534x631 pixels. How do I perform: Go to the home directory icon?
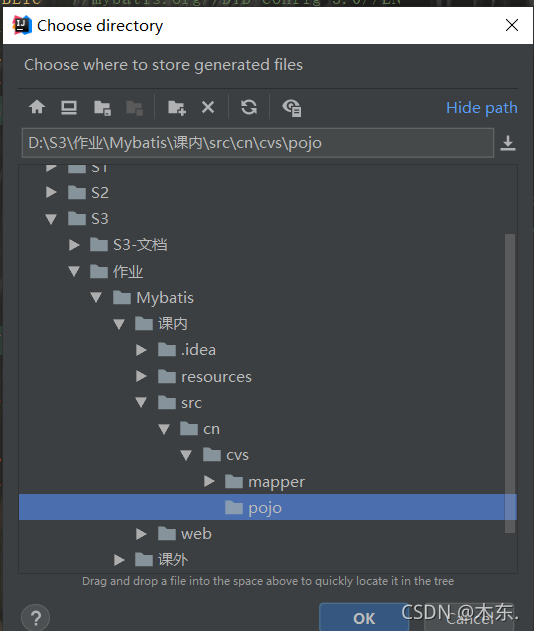pyautogui.click(x=37, y=107)
